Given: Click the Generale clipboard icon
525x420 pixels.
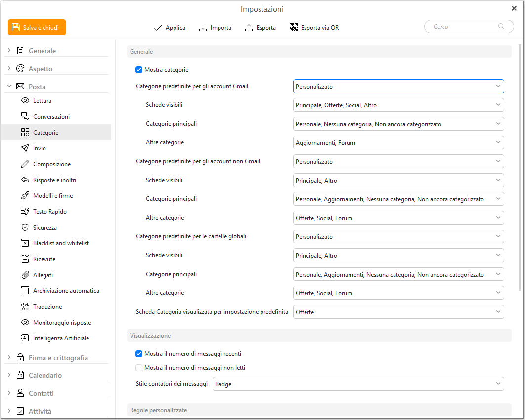Looking at the screenshot, I should pos(20,51).
